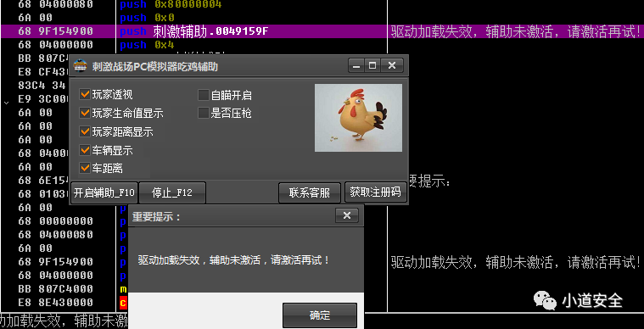Viewport: 644px width, 329px height.
Task: Close the 吃鸡辅助 window
Action: [391, 65]
